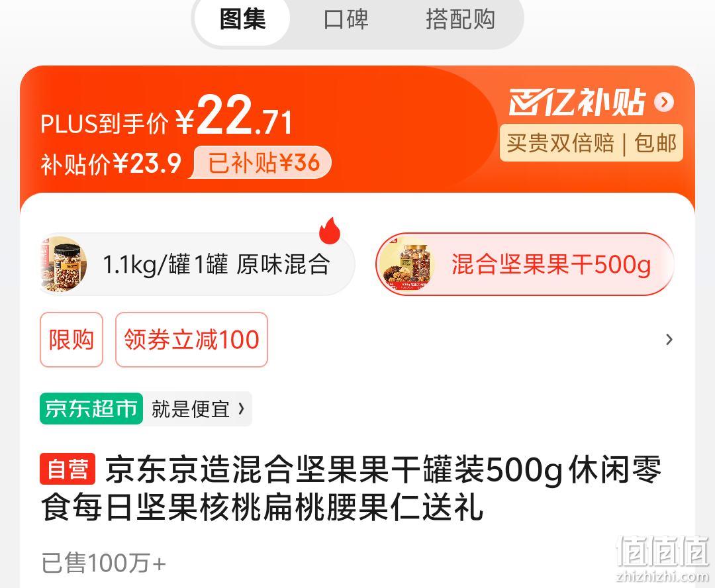Tap the 限购 tag
Screen dimensions: 715x588
[71, 340]
